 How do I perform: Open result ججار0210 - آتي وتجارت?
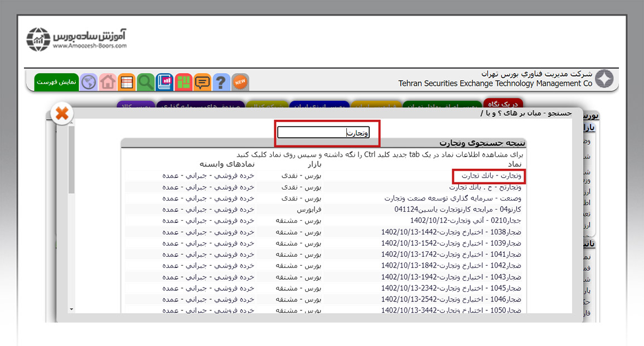[x=466, y=220]
